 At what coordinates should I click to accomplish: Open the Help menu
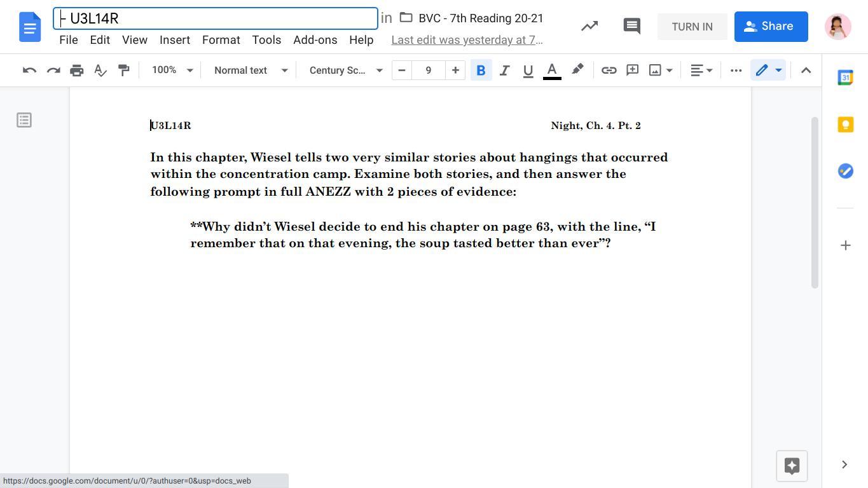[x=361, y=40]
